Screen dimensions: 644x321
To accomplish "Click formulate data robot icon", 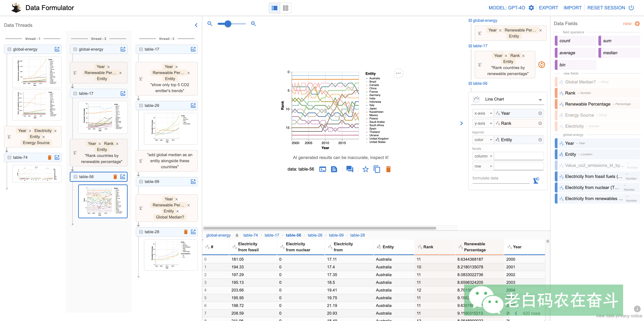I will [x=536, y=180].
